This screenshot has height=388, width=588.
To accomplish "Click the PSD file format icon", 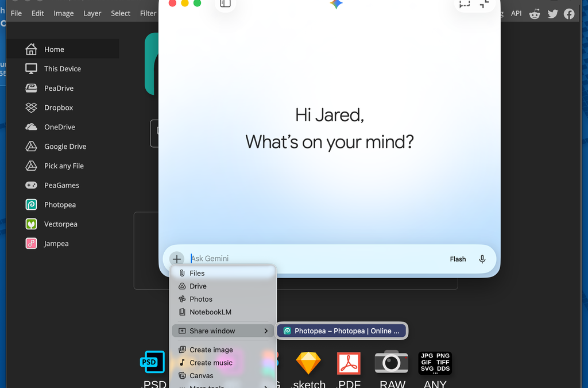I will coord(153,362).
